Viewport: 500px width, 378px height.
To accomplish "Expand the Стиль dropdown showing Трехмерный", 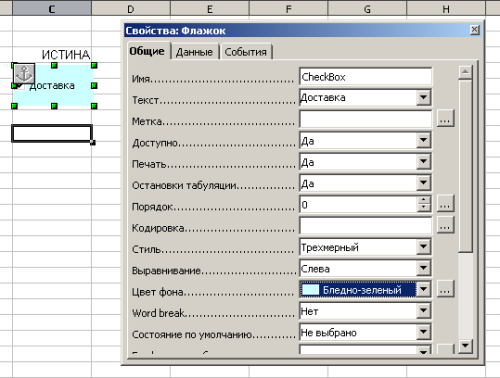I will pyautogui.click(x=423, y=247).
